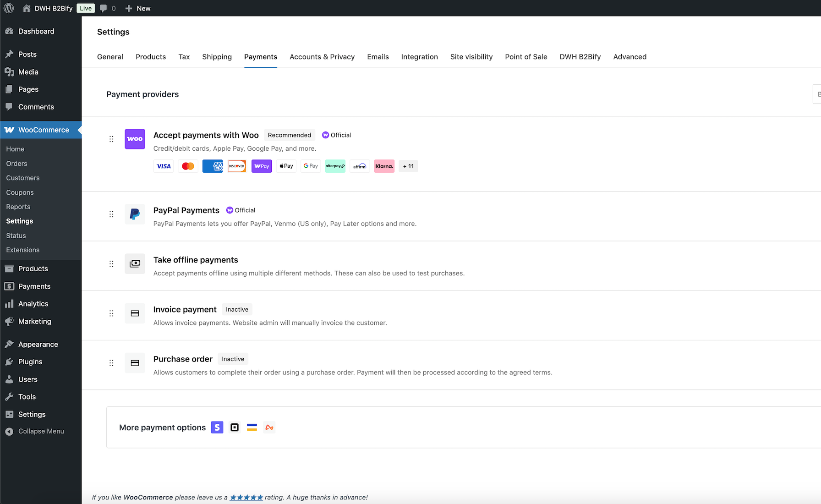
Task: Open WooCommerce Orders submenu
Action: coord(16,164)
